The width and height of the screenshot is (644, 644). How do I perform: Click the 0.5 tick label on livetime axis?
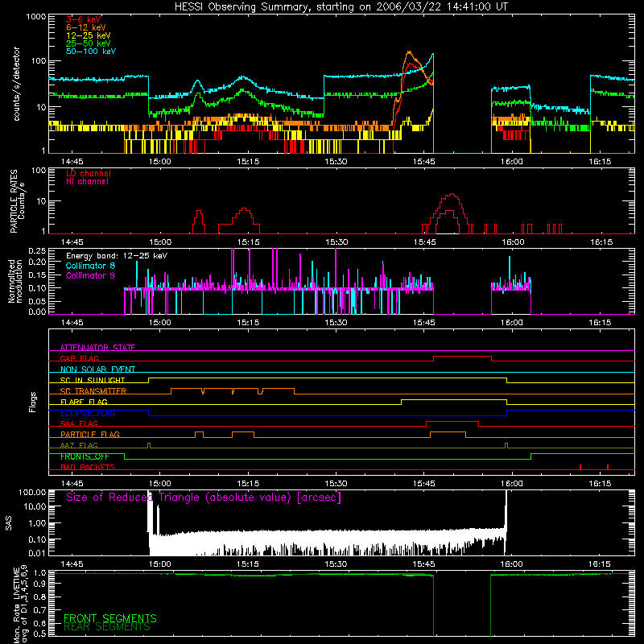click(39, 633)
